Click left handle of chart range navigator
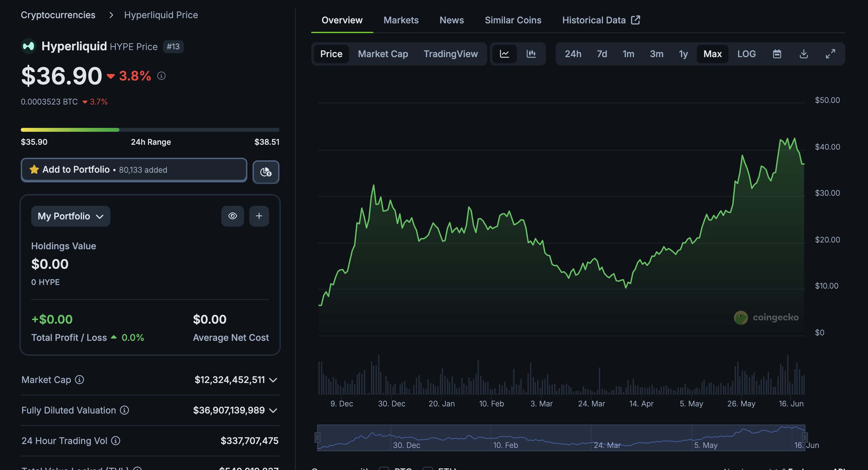Image resolution: width=868 pixels, height=470 pixels. 317,437
